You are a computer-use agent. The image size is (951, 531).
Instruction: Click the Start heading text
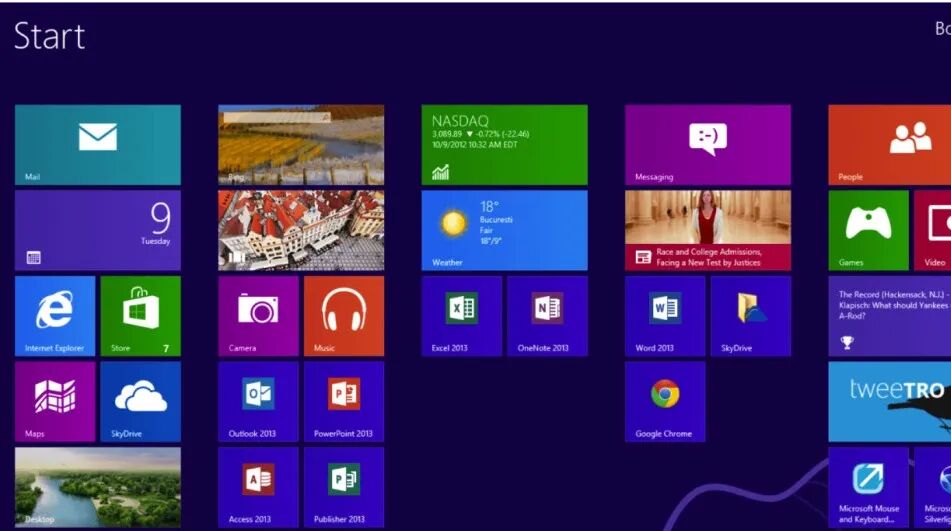point(50,36)
